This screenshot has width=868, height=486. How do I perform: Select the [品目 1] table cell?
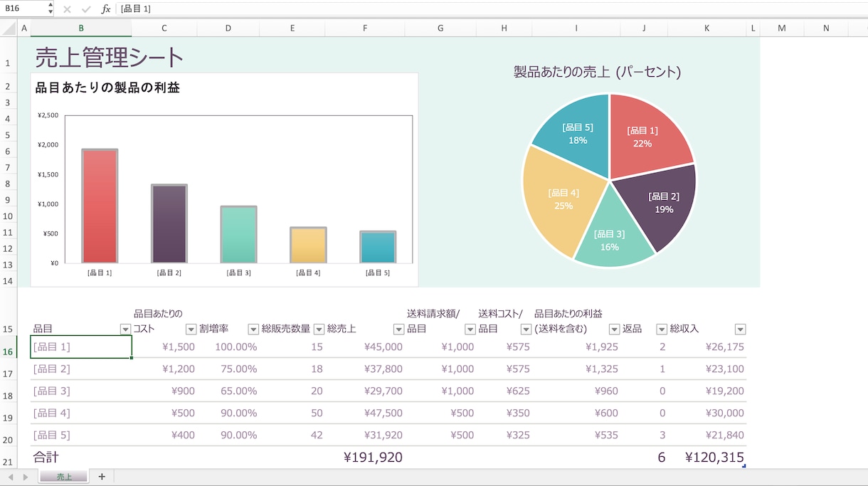click(81, 347)
